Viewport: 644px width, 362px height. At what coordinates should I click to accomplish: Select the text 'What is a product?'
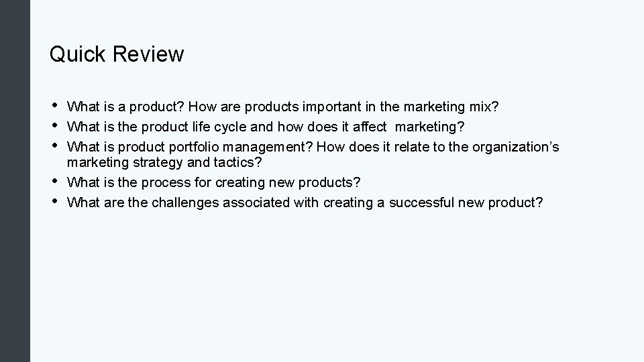[127, 107]
